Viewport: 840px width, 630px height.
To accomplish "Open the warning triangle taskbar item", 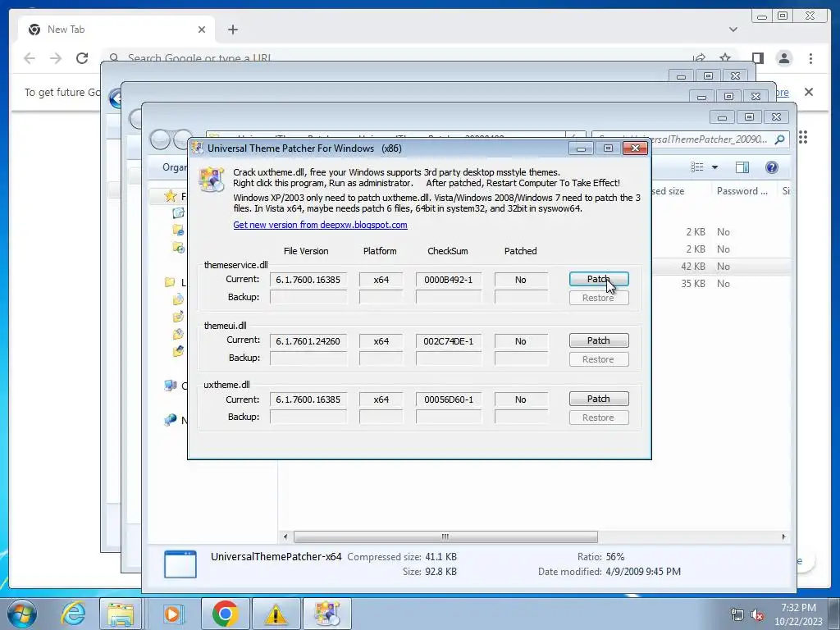I will coord(276,614).
